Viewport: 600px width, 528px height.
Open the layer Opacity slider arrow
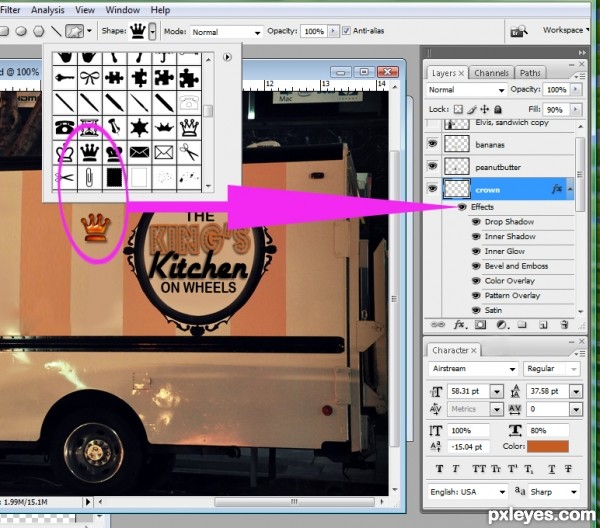pyautogui.click(x=575, y=90)
